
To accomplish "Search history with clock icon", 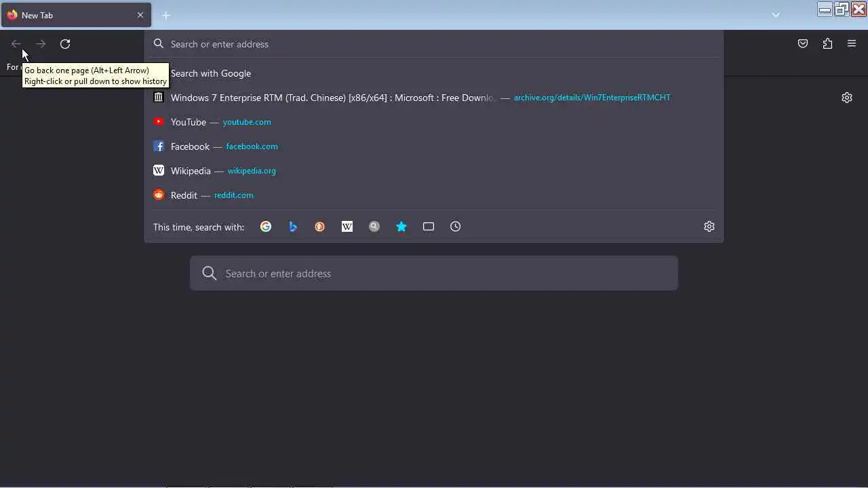I will click(x=456, y=226).
